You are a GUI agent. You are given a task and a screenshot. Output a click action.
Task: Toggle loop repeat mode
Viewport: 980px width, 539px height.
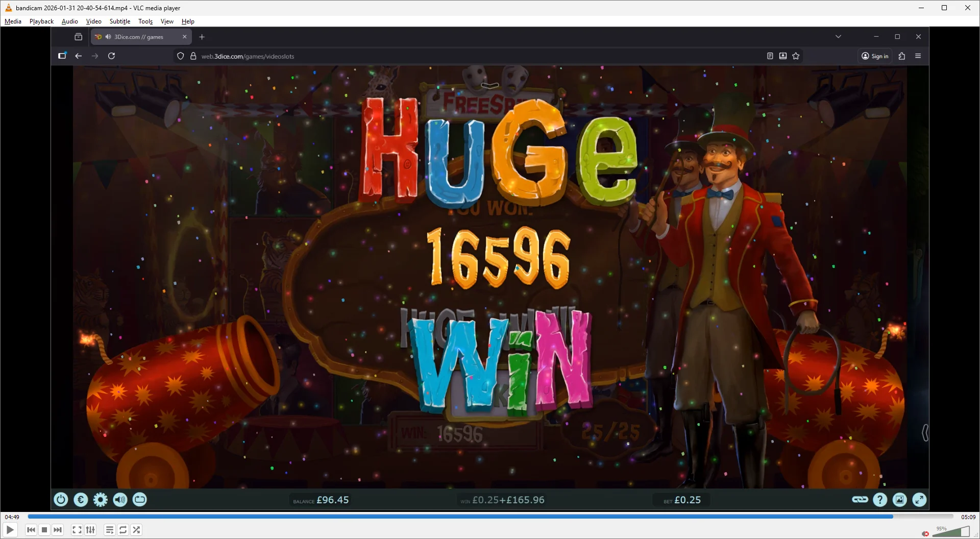tap(123, 530)
